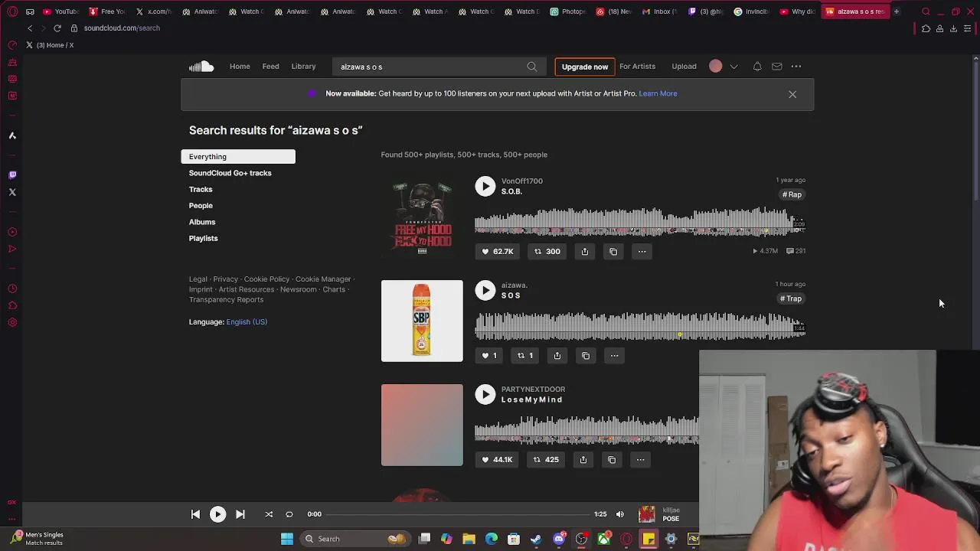Open more options for aizawa. S O S track

(x=614, y=355)
